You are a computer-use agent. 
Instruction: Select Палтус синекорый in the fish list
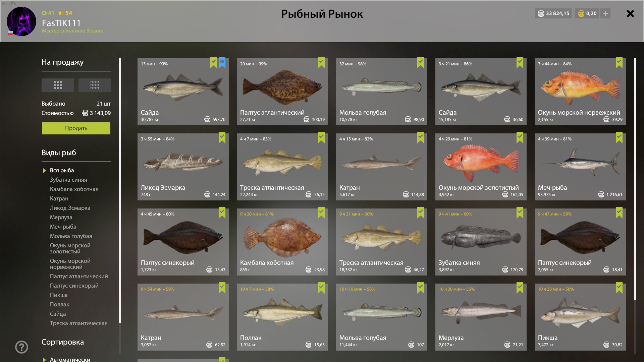74,286
